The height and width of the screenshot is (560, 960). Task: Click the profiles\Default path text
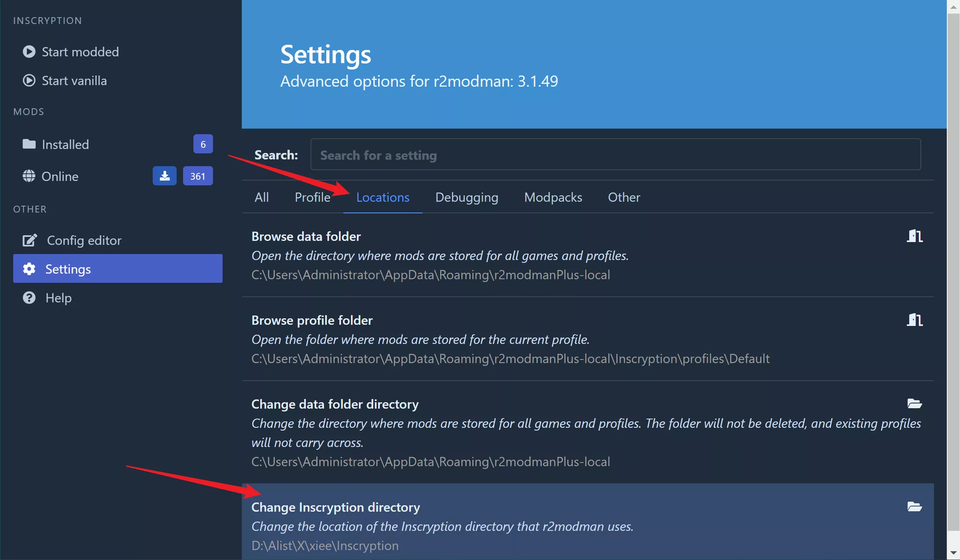[510, 359]
